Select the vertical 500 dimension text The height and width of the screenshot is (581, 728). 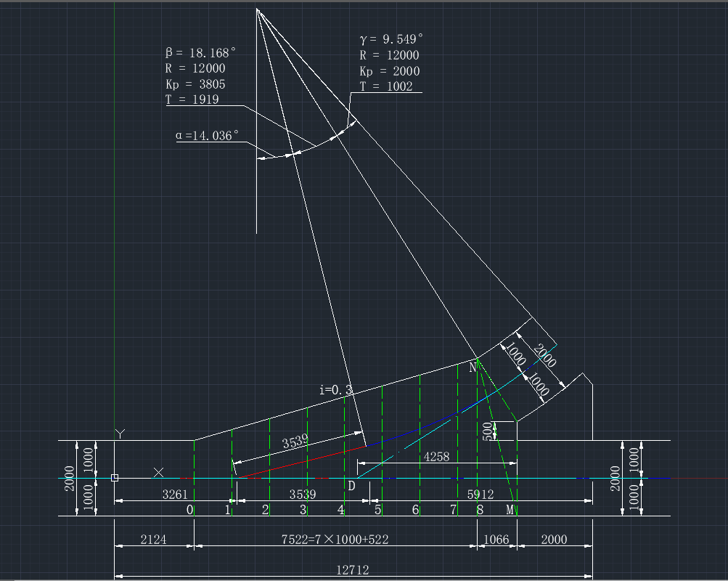point(486,431)
